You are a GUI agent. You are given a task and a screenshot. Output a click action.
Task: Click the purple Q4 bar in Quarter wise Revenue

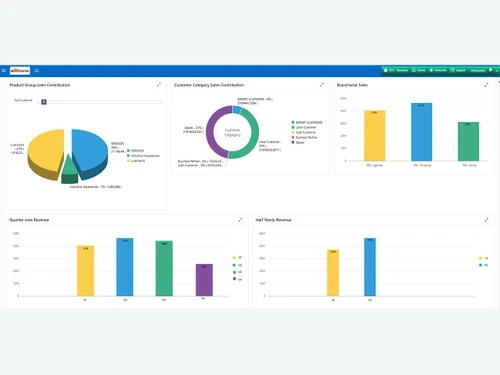coord(204,280)
